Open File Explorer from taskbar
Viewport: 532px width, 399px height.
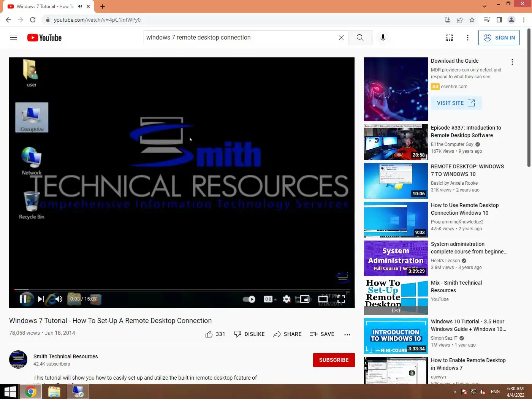(54, 391)
